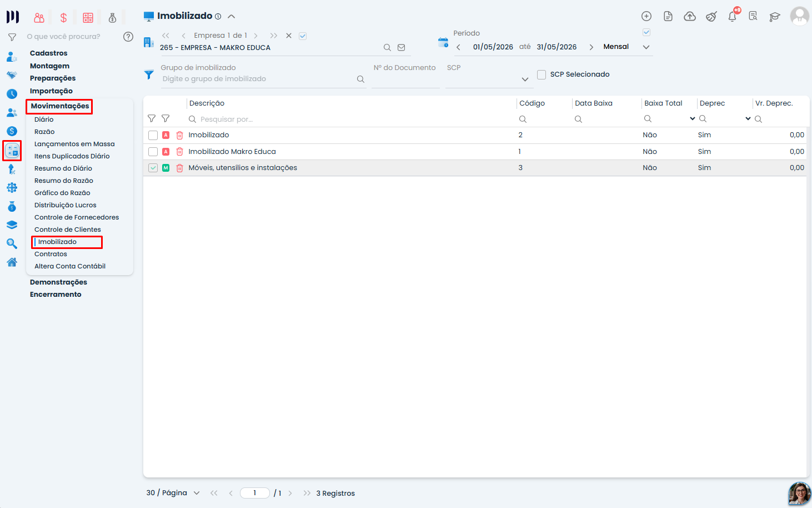Open the Deprec column filter dropdown

click(748, 119)
